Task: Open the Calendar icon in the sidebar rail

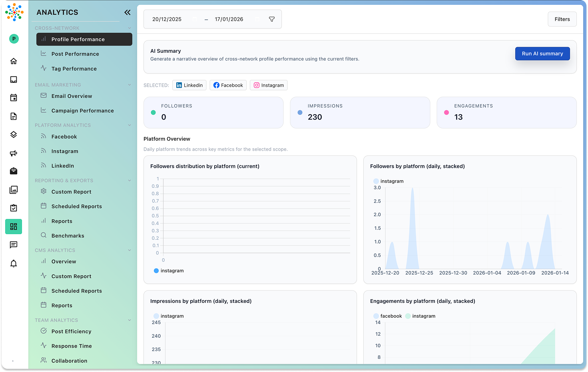Action: point(14,97)
